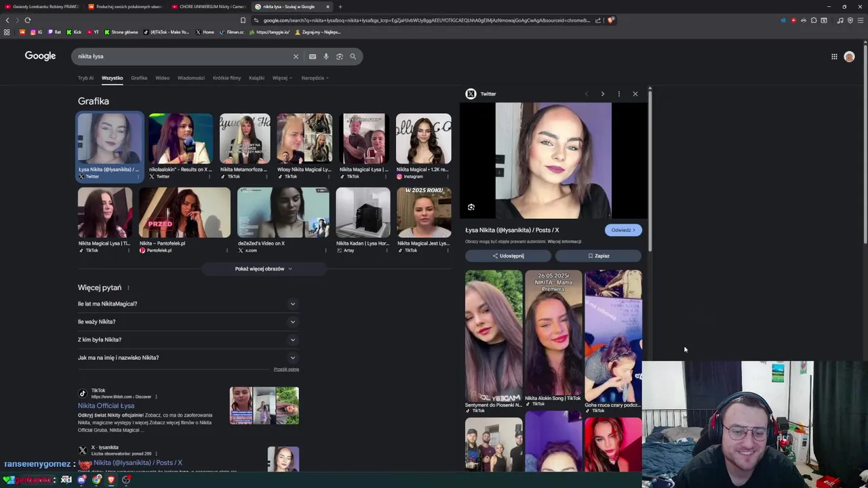
Task: Open 'deZeZed's Video on X' thumbnail
Action: 283,213
